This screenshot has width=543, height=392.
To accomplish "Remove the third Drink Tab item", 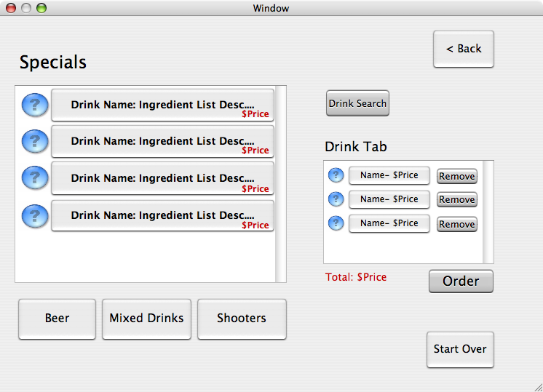I will (x=456, y=225).
